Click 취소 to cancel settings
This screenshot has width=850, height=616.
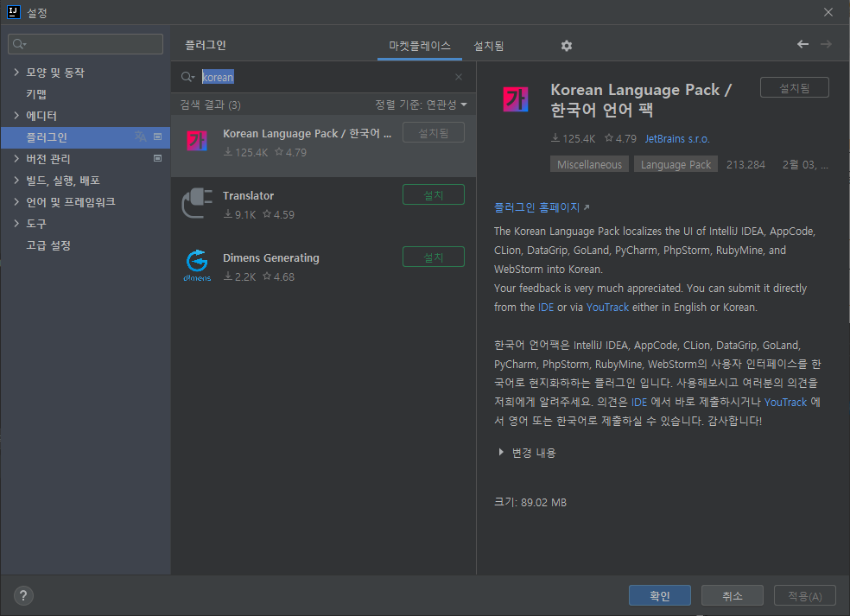pos(733,595)
